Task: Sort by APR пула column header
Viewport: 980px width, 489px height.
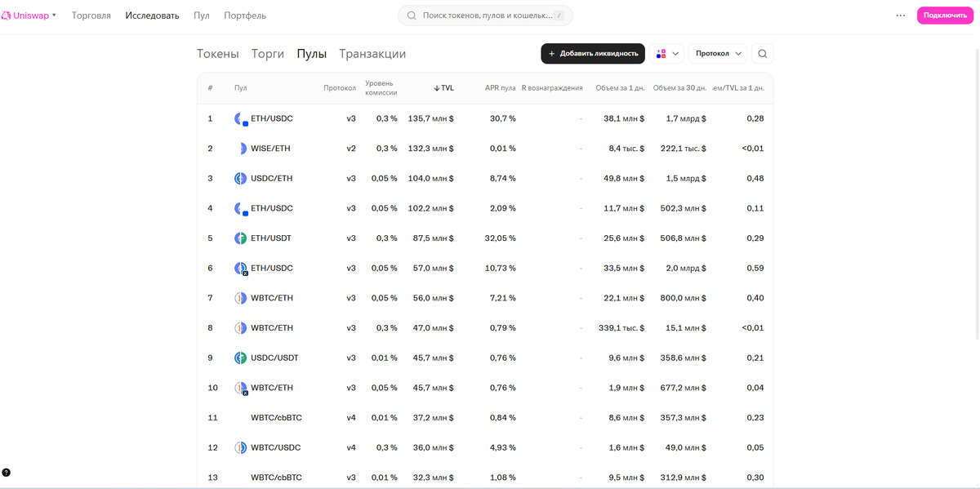Action: (500, 87)
